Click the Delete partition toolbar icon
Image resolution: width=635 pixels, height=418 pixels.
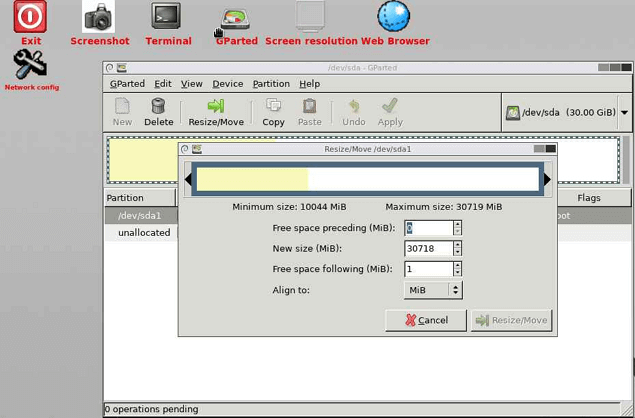[x=158, y=111]
